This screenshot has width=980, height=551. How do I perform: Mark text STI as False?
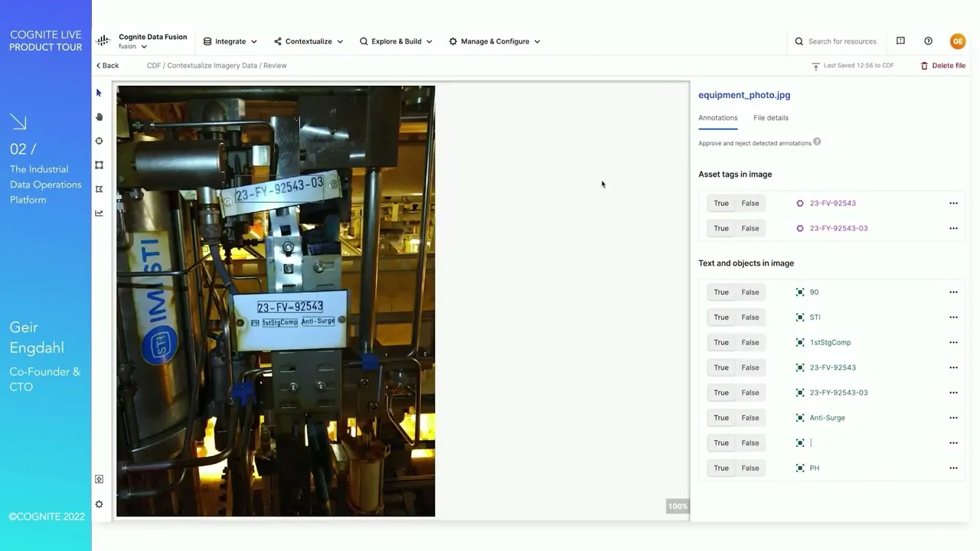tap(750, 318)
